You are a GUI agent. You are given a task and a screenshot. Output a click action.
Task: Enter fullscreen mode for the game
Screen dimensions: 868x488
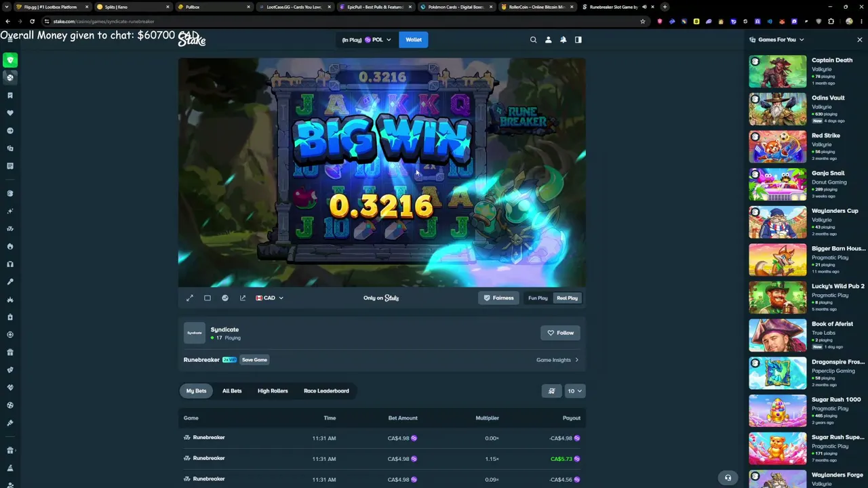[190, 298]
